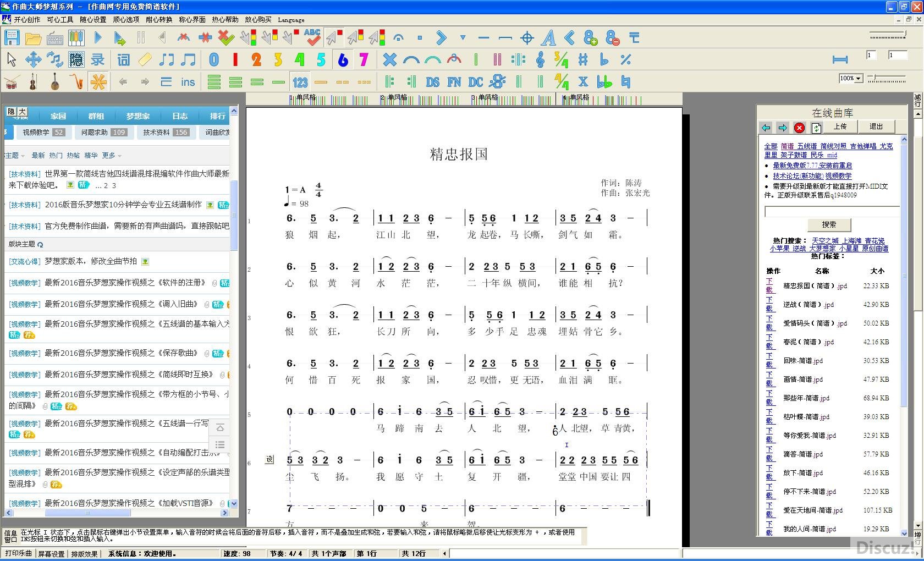Click the Save floppy disk icon
This screenshot has width=924, height=561.
pos(12,38)
